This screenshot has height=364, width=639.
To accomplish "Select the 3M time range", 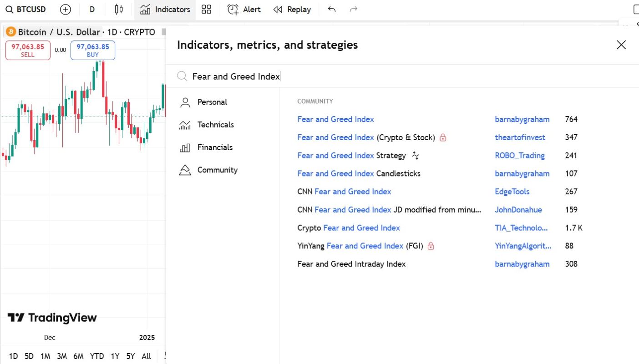I will pyautogui.click(x=62, y=356).
